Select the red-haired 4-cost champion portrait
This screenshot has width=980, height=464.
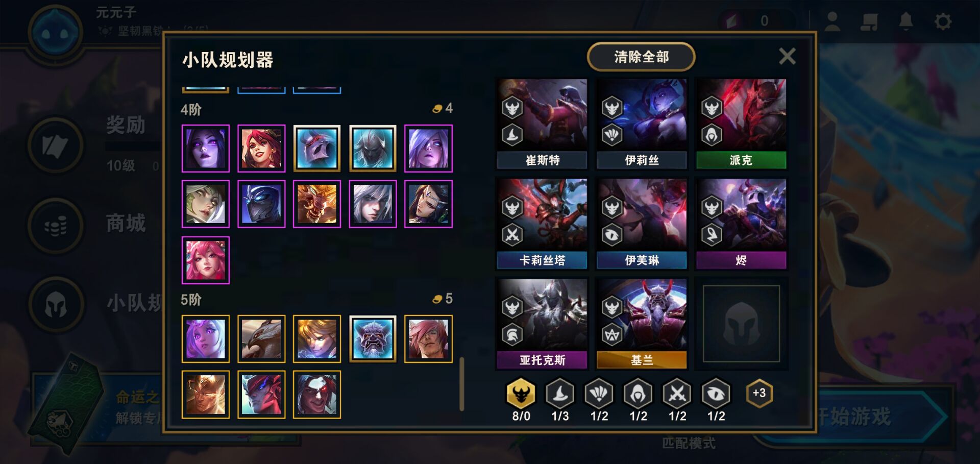point(261,149)
